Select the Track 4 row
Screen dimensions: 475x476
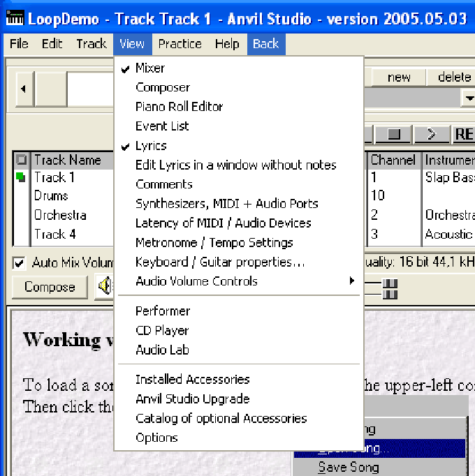pos(55,234)
